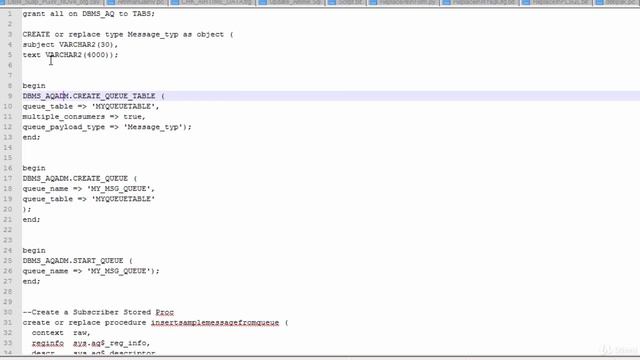Click 'end;' on line 13
This screenshot has width=640, height=360.
(31, 137)
